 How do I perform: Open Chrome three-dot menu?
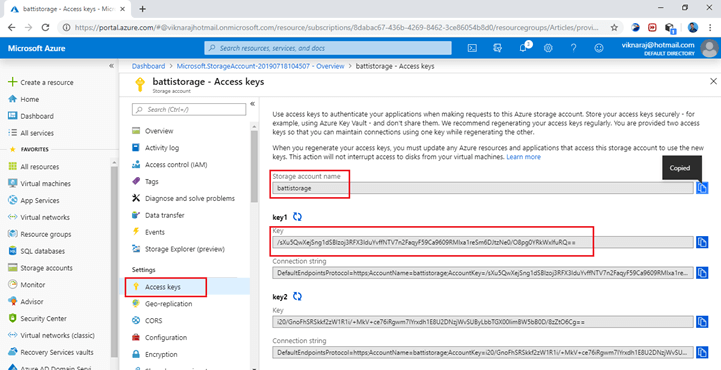click(x=710, y=28)
